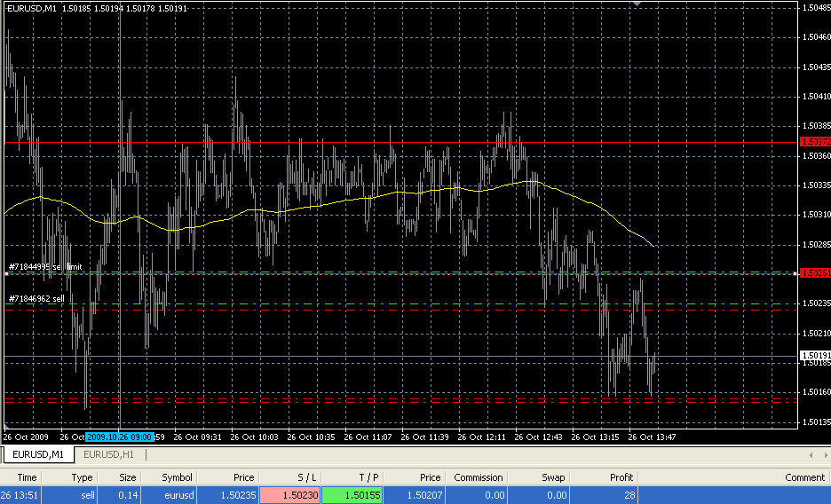Select the #71846962 sell order label
The image size is (831, 504).
coord(36,299)
